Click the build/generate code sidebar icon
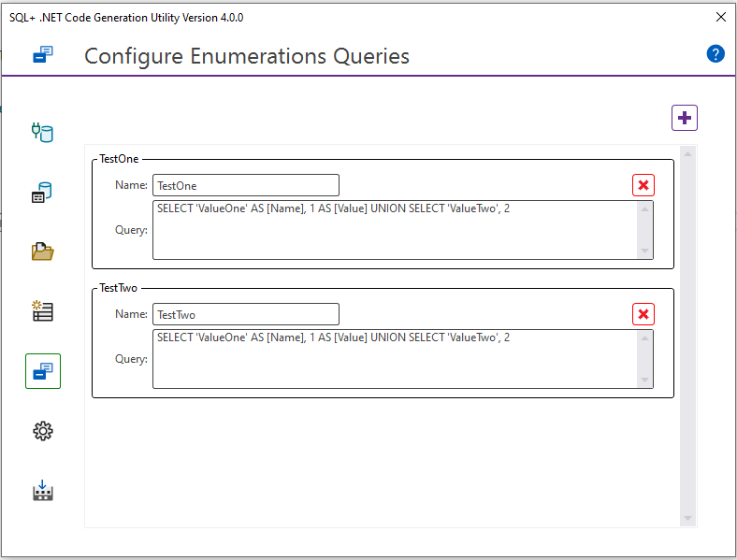 tap(43, 491)
